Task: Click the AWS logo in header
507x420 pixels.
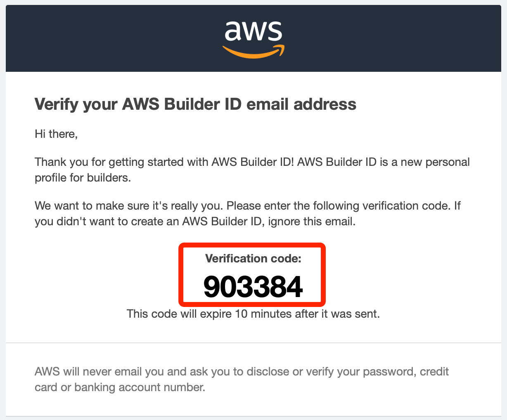Action: pyautogui.click(x=253, y=39)
